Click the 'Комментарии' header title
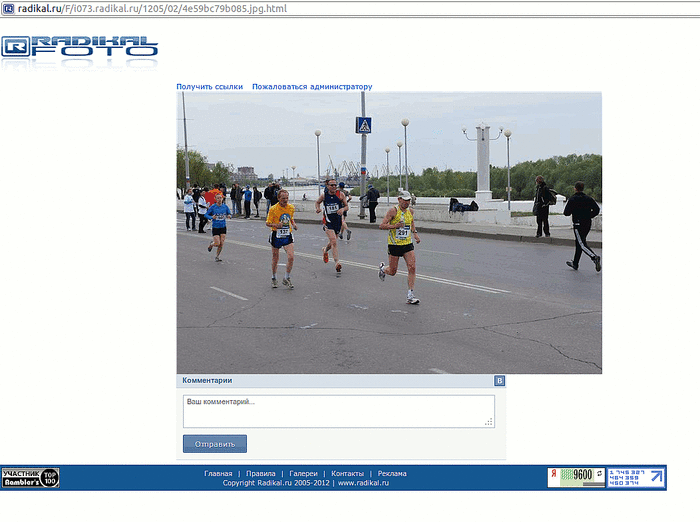Image resolution: width=700 pixels, height=522 pixels. pos(207,380)
